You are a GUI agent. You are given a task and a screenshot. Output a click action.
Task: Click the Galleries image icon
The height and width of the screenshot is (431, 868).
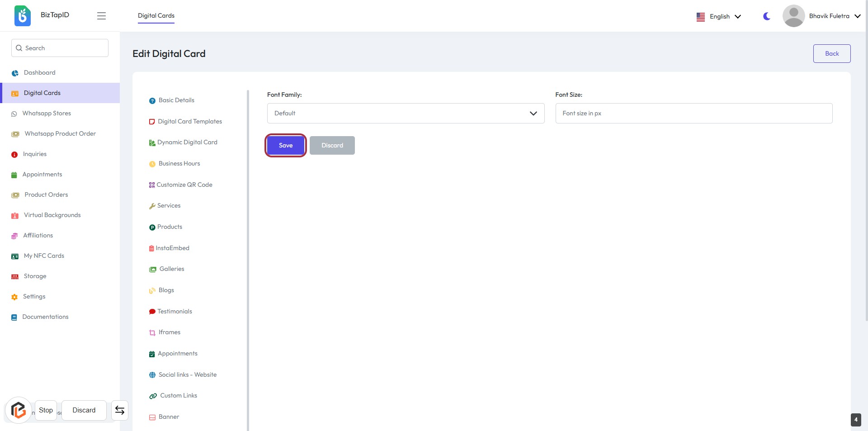point(153,270)
